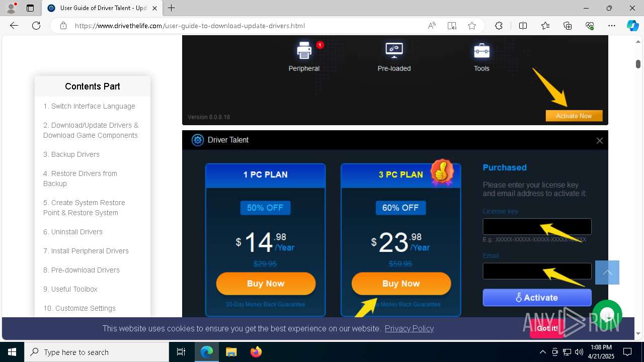Viewport: 644px width, 362px height.
Task: Open Settings and more ellipsis menu
Action: point(612,26)
